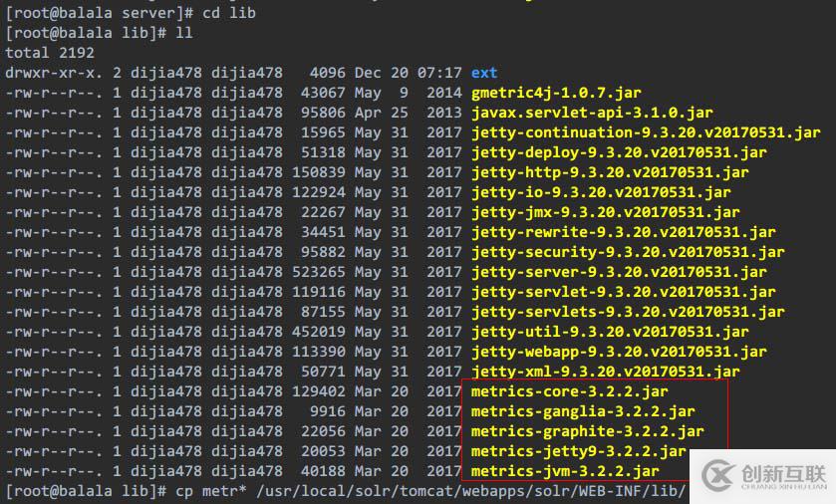Screen dimensions: 836x504
Task: Click jetty-servlet-9.3.20.v20170531.jar filename
Action: 624,292
